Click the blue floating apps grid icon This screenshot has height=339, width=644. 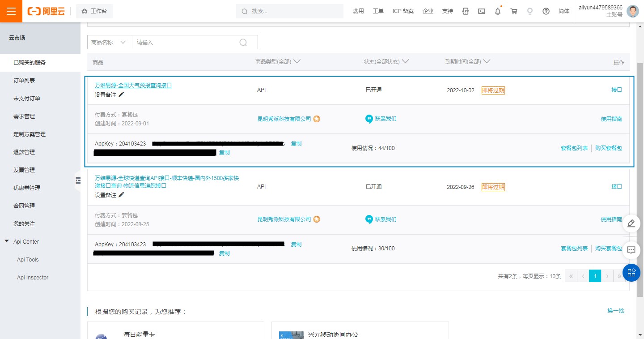pyautogui.click(x=631, y=272)
